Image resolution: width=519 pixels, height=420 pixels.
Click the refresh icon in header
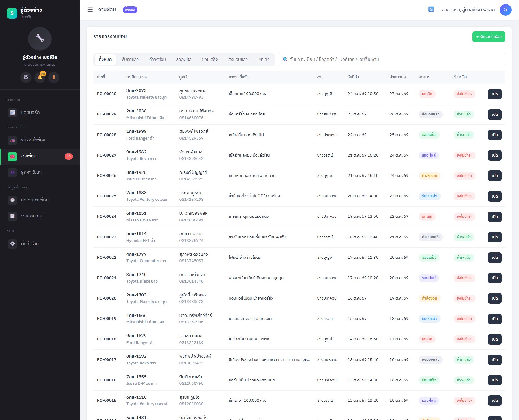tap(431, 10)
